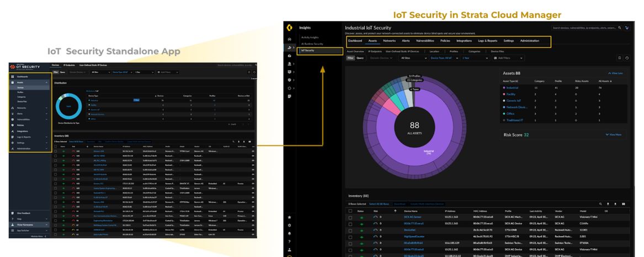
Task: Click the bookmark icon right of Add Filters
Action: [x=620, y=58]
